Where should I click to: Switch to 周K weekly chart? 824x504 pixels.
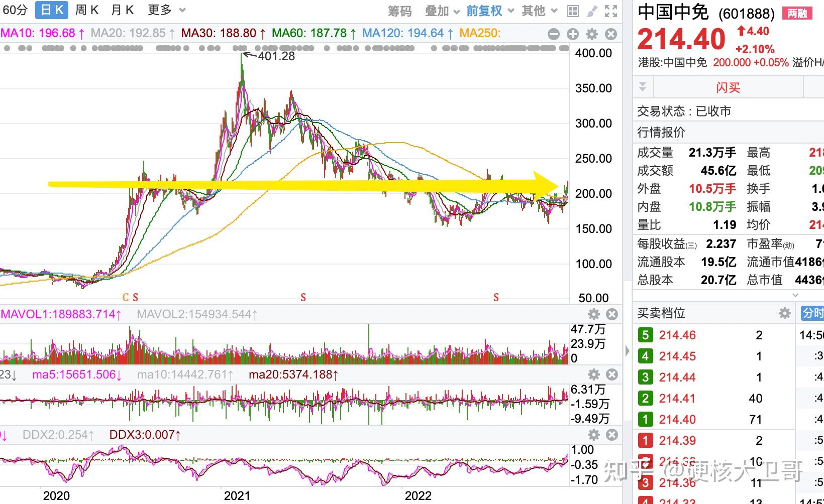pos(87,10)
